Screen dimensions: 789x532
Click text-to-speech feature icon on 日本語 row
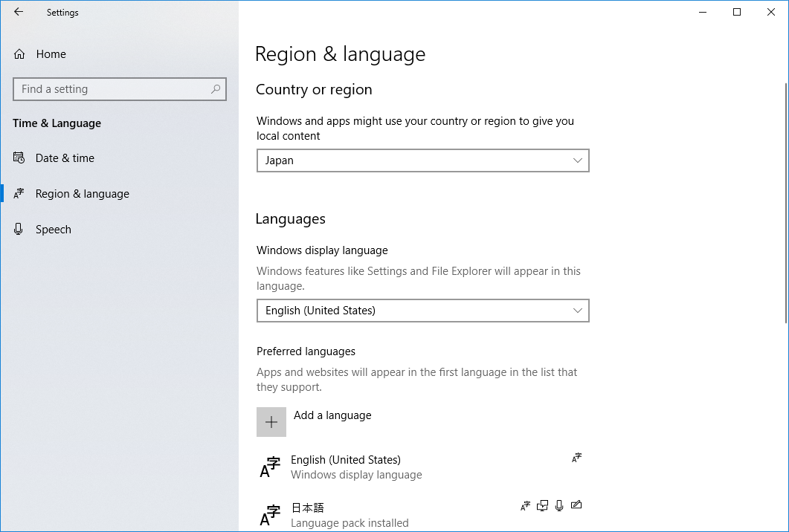click(x=542, y=506)
